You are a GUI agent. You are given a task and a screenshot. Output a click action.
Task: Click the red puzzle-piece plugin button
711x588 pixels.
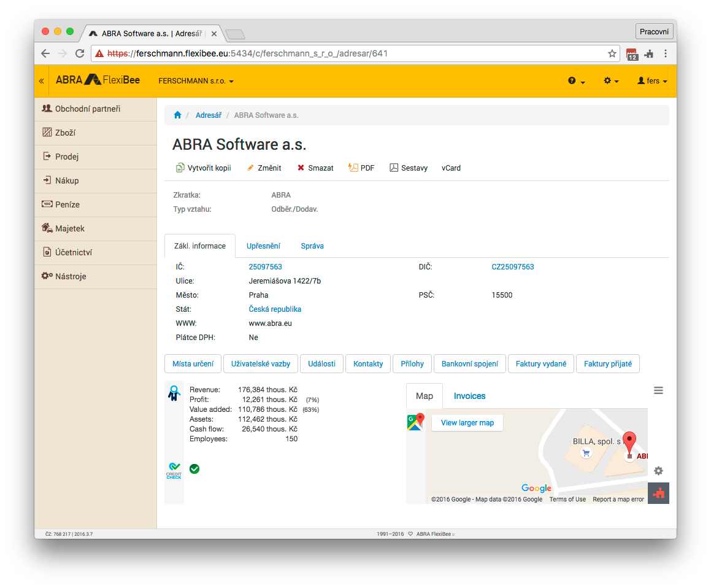(x=658, y=493)
